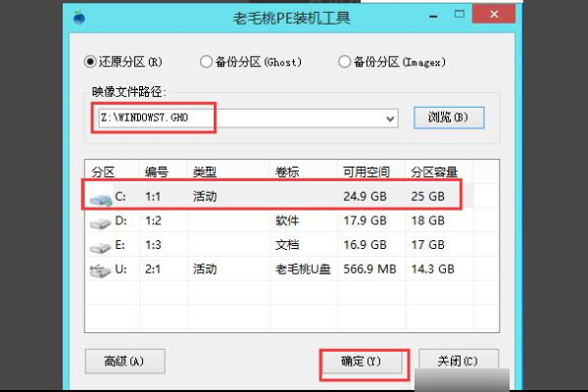Viewport: 588px width, 392px height.
Task: Confirm with the 确定 (Y) button
Action: pos(362,362)
